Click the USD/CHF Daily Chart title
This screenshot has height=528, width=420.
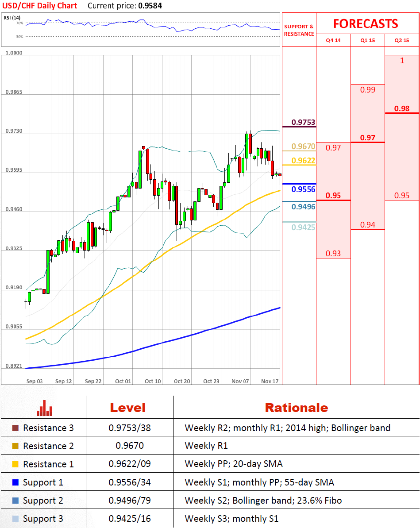coord(40,6)
